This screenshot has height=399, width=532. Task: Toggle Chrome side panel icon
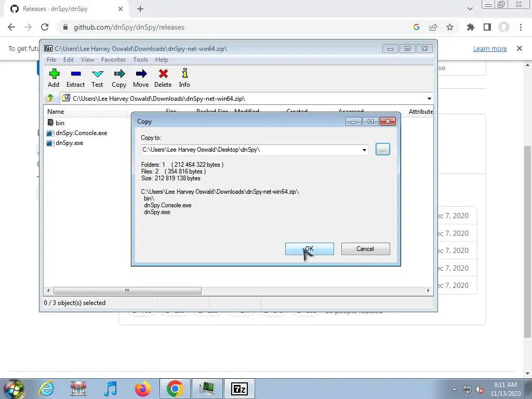487,27
